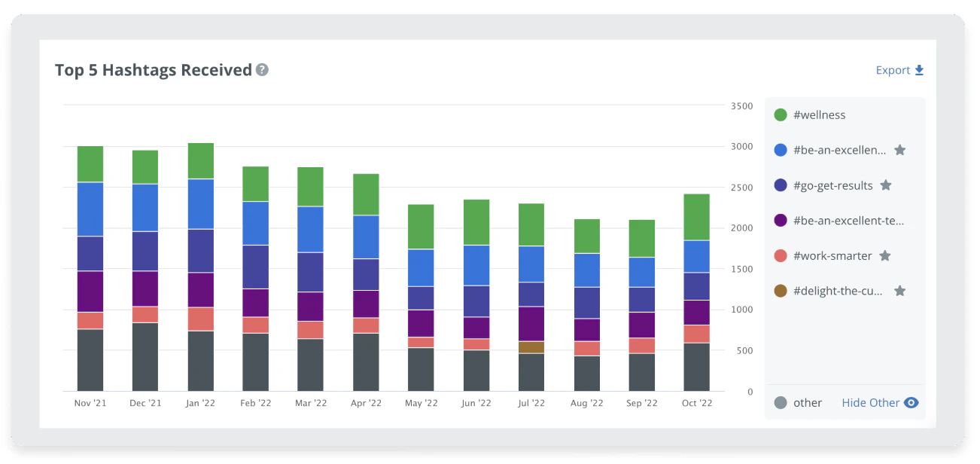The height and width of the screenshot is (464, 980).
Task: Click the Jul '22 axis label
Action: tap(531, 404)
